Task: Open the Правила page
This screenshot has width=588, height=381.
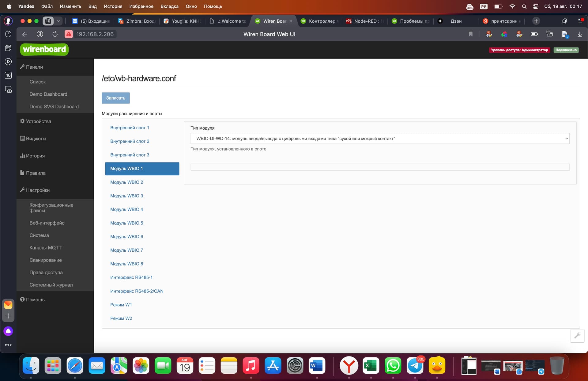Action: (x=33, y=173)
